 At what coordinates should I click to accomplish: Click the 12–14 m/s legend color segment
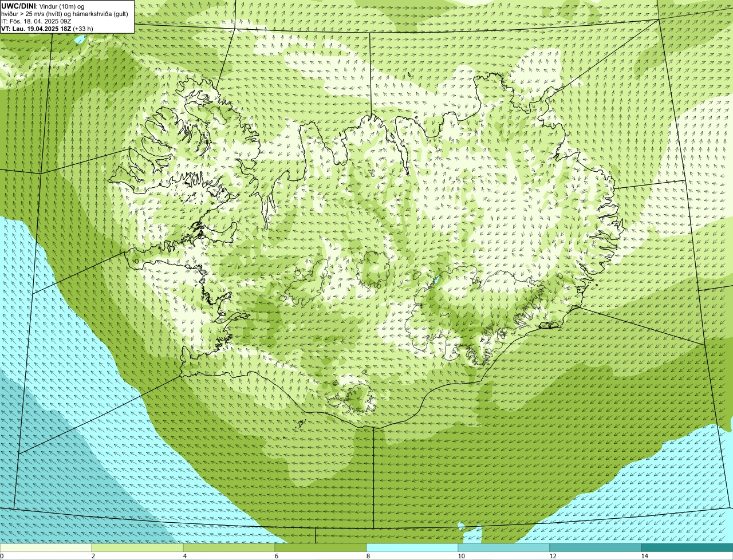[596, 548]
